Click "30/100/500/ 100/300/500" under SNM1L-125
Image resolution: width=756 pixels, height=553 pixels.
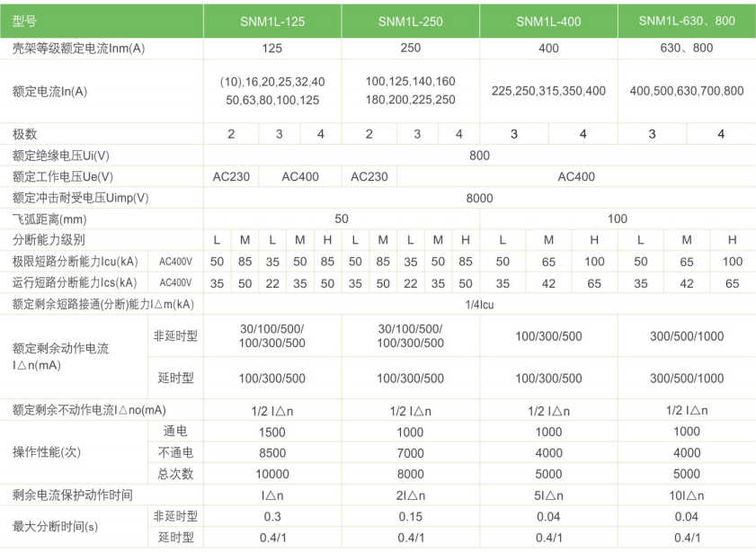pos(272,335)
